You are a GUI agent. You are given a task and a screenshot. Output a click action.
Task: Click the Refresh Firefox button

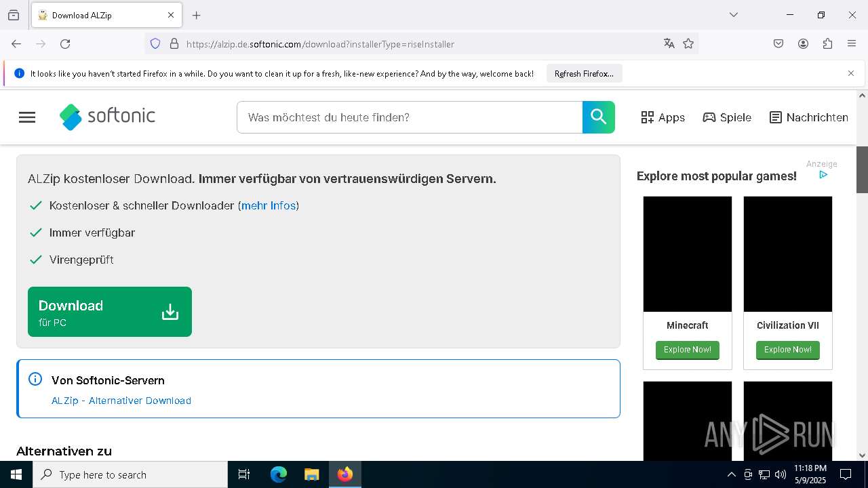coord(584,74)
